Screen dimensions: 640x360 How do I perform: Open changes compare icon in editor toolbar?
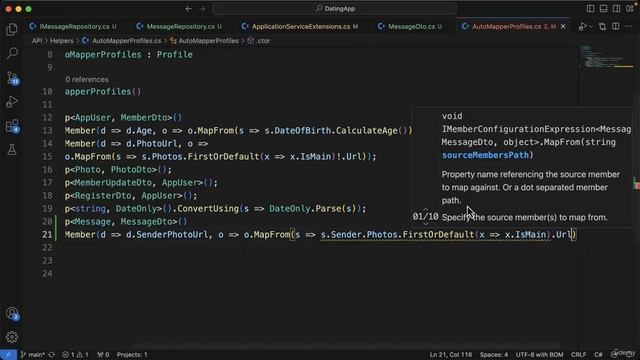(602, 27)
